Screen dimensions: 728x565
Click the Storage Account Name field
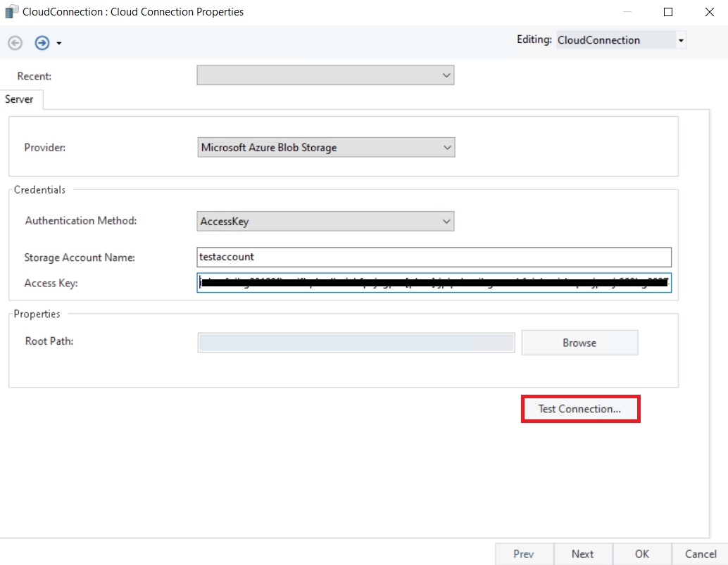point(434,257)
